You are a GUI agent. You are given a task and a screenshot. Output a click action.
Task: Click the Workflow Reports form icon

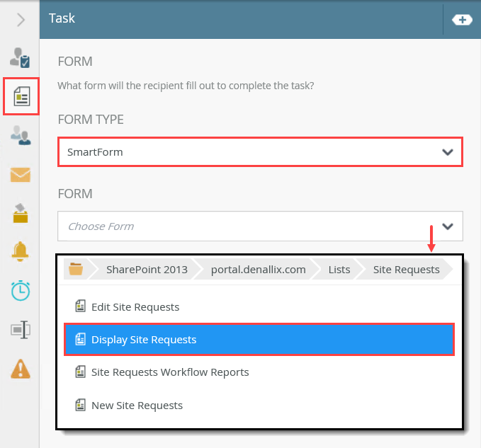click(80, 372)
